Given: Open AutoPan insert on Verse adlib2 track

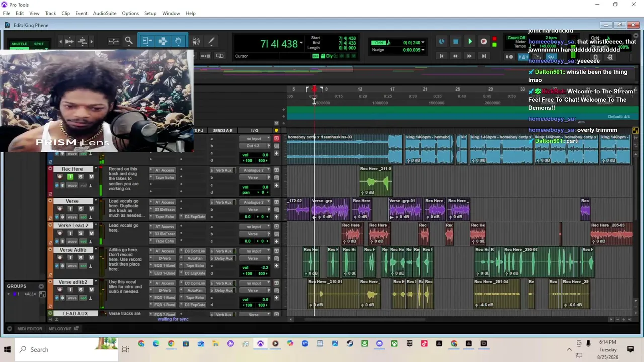Looking at the screenshot, I should pos(195,290).
